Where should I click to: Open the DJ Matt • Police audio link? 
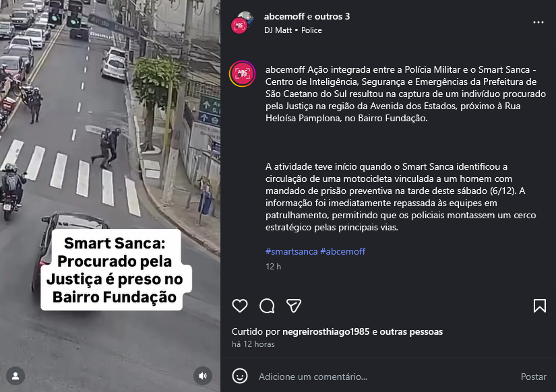coord(293,30)
